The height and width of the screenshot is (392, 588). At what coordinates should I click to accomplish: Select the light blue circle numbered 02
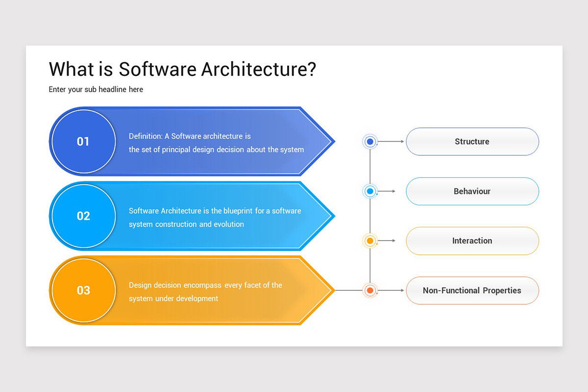coord(83,216)
